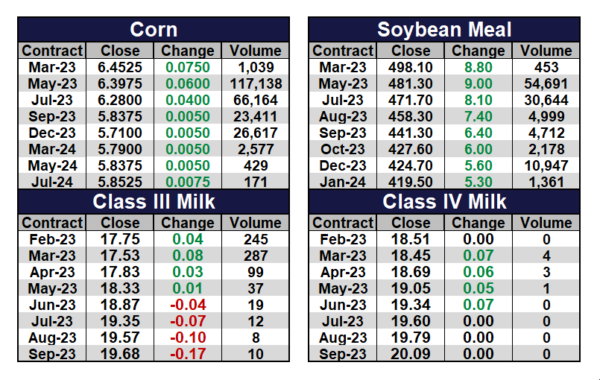Select Class III Milk Change column header

pyautogui.click(x=188, y=223)
